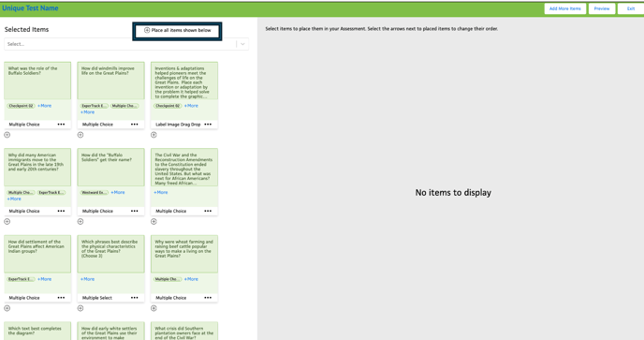Image resolution: width=644 pixels, height=340 pixels.
Task: Click the Checkpoint 02 tag on first card
Action: coord(21,106)
